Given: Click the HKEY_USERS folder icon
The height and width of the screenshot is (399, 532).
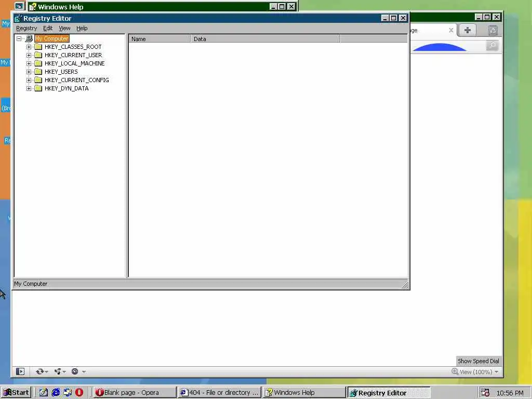Looking at the screenshot, I should [38, 72].
